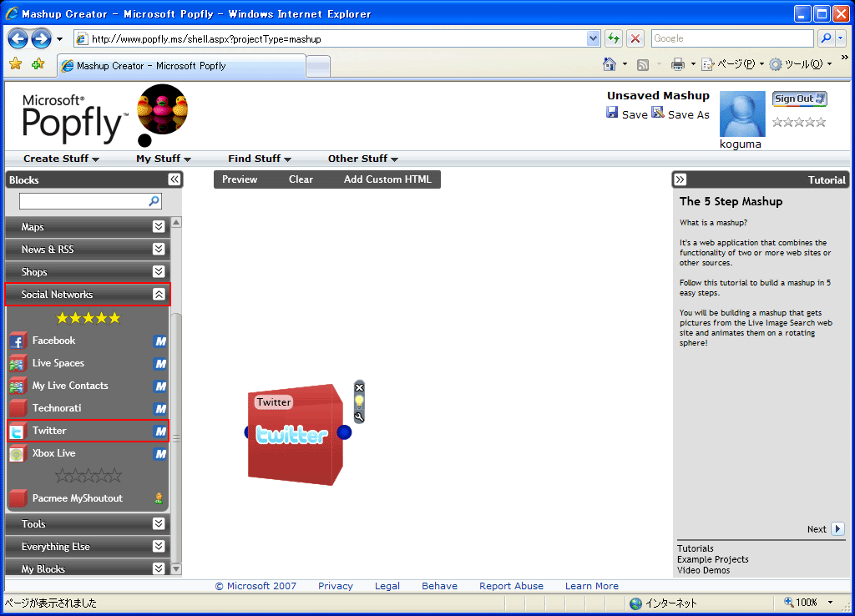Image resolution: width=855 pixels, height=616 pixels.
Task: Select the Mashup Creator browser tab
Action: click(181, 66)
